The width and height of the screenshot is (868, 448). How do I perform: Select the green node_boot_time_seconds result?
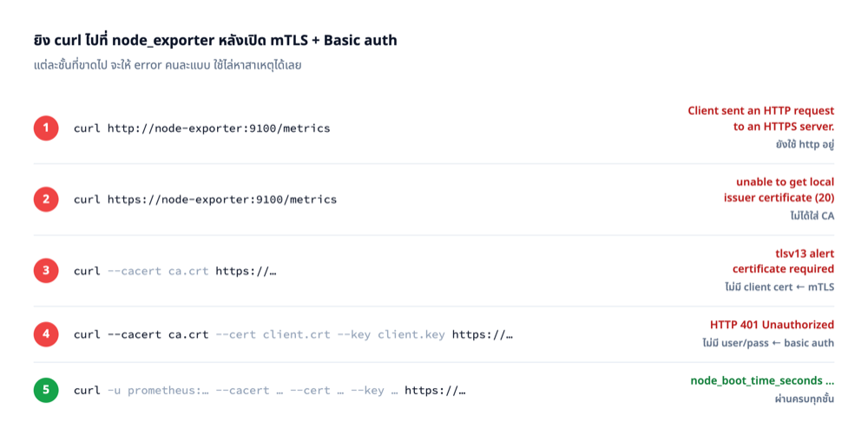[x=762, y=381]
